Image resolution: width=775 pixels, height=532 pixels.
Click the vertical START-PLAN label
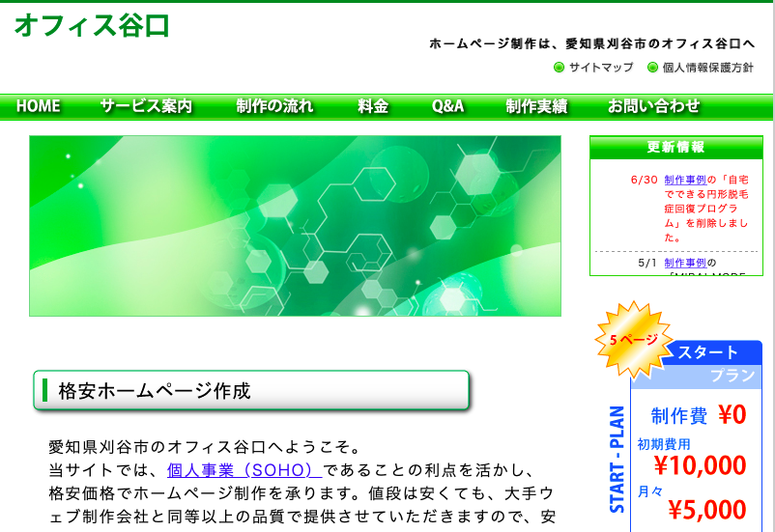point(617,459)
